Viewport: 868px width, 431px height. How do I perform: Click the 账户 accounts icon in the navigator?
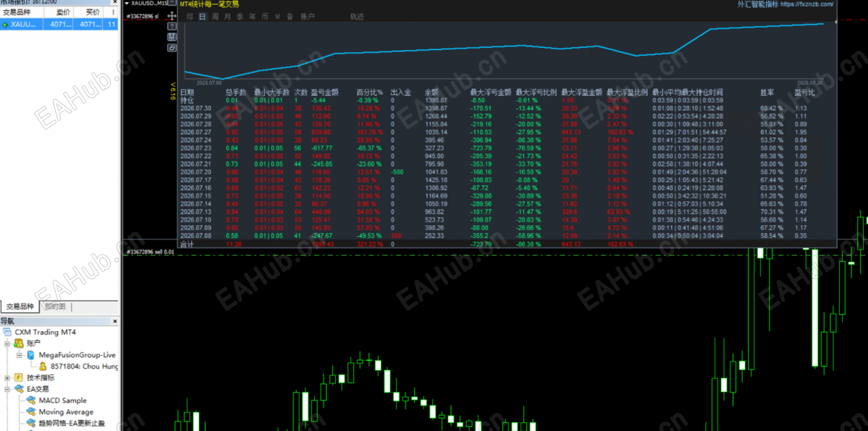coord(18,343)
